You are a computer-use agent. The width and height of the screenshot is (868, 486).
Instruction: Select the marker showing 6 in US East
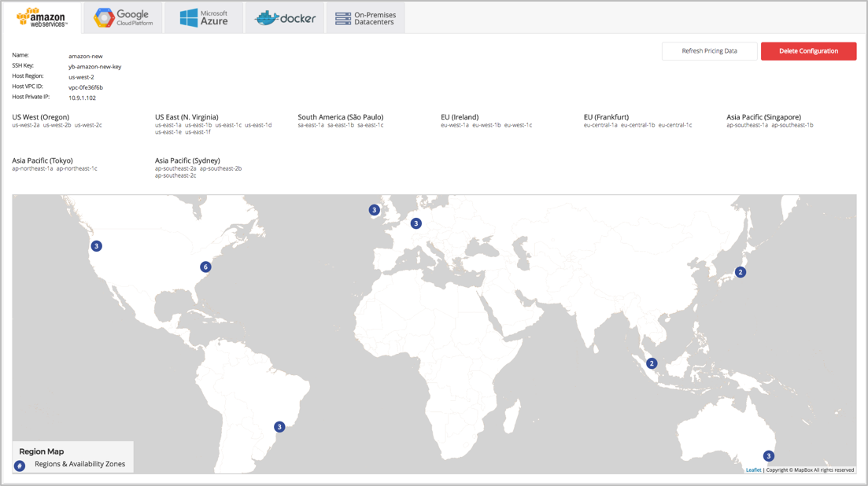[205, 267]
